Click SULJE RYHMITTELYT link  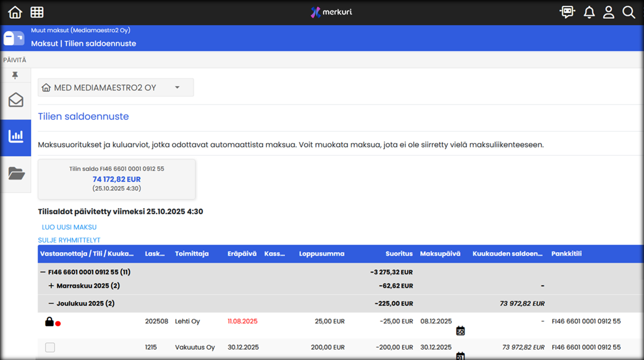(x=69, y=240)
